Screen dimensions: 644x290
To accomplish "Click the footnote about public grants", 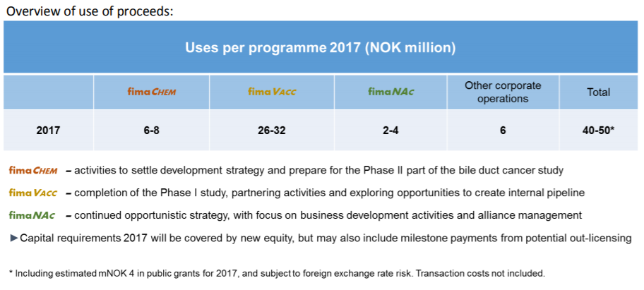I will (277, 273).
